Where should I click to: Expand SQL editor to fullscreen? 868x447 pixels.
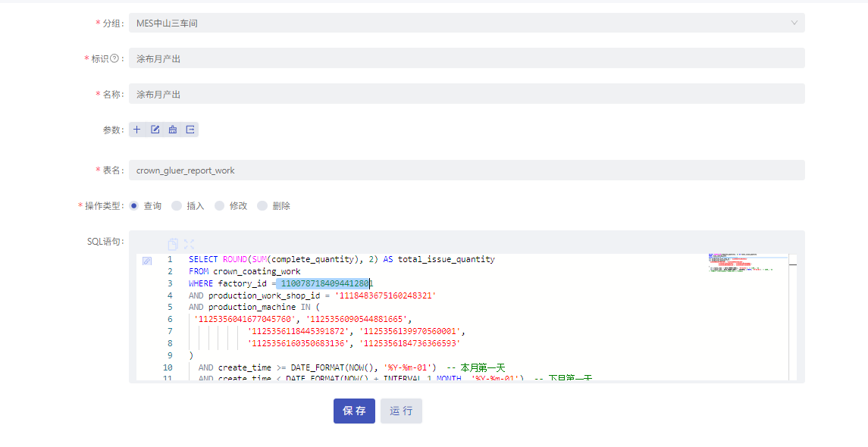pyautogui.click(x=190, y=244)
